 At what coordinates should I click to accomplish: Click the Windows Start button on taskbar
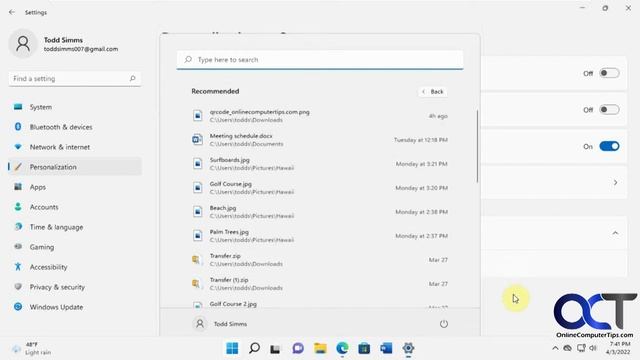(232, 348)
